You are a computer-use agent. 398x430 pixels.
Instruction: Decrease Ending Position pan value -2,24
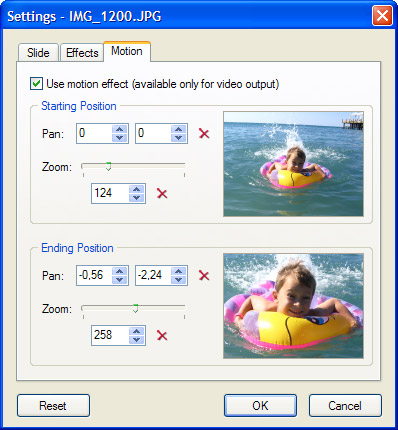click(179, 280)
